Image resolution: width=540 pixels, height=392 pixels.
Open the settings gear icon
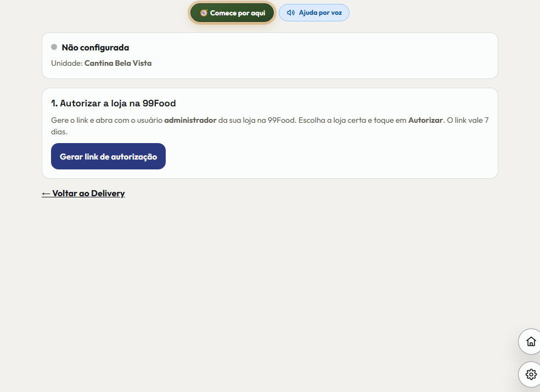coord(531,374)
